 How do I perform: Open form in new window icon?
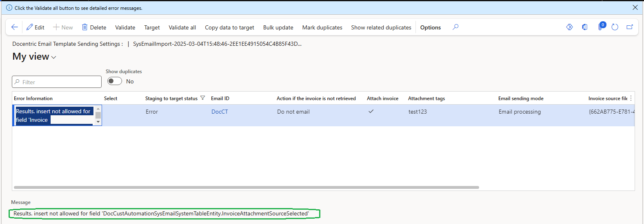click(x=630, y=27)
